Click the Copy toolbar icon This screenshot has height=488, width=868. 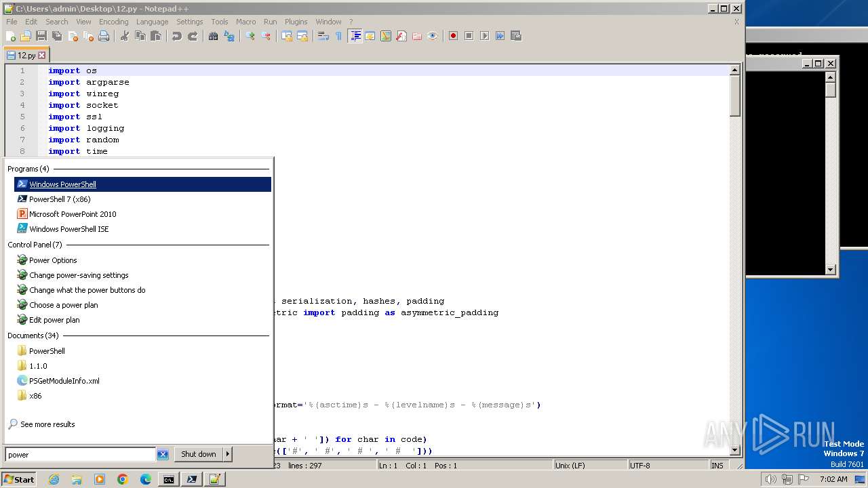(140, 36)
